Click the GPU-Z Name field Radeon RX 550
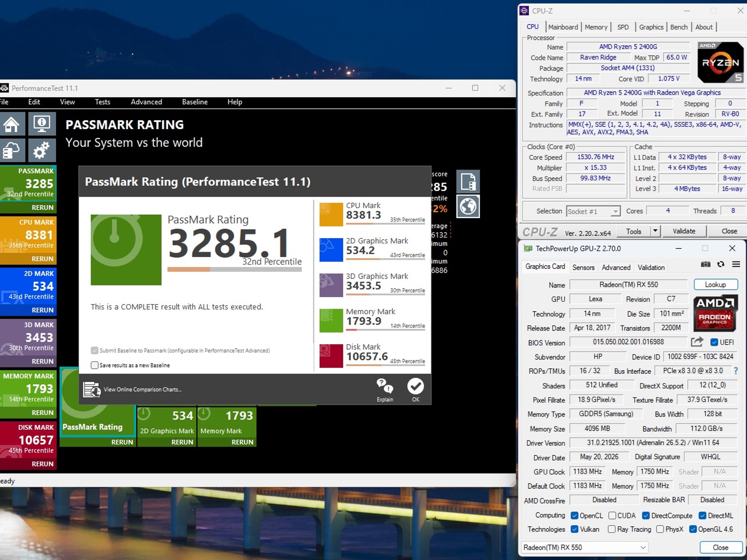 tap(628, 284)
